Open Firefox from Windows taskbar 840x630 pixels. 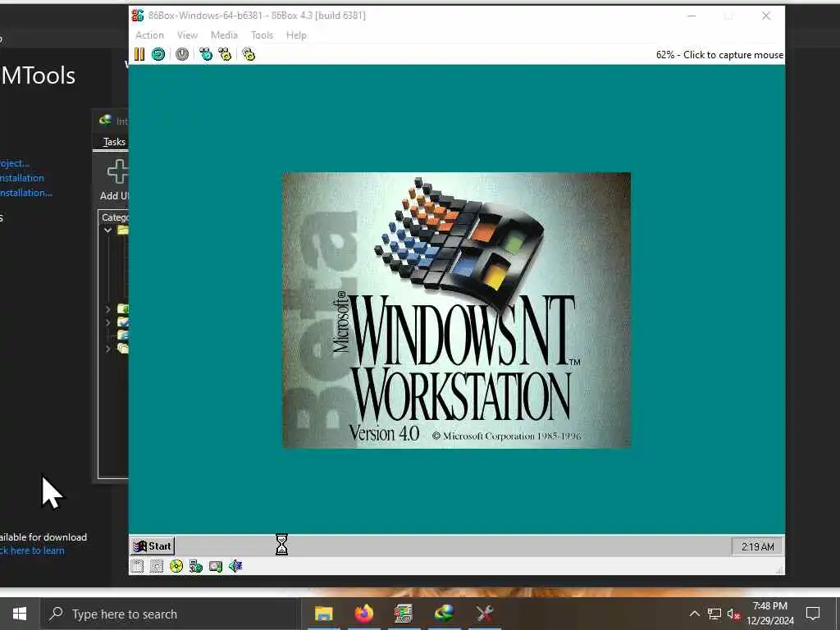click(363, 614)
